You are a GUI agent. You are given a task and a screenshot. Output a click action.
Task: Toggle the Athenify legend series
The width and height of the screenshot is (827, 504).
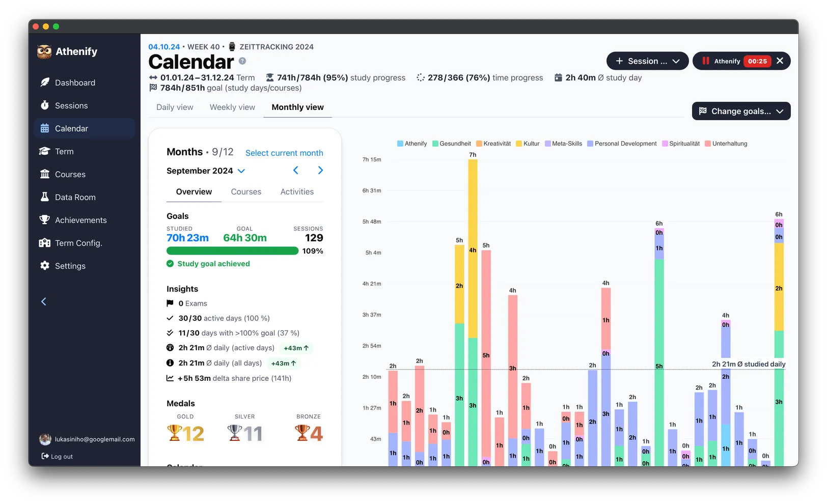click(x=412, y=144)
